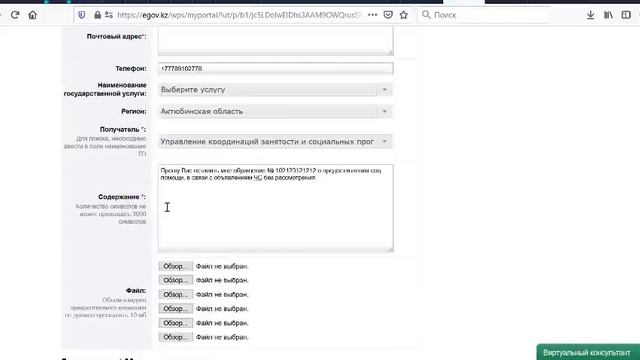This screenshot has width=640, height=360.
Task: Open the page actions three-dots menu
Action: pos(372,15)
